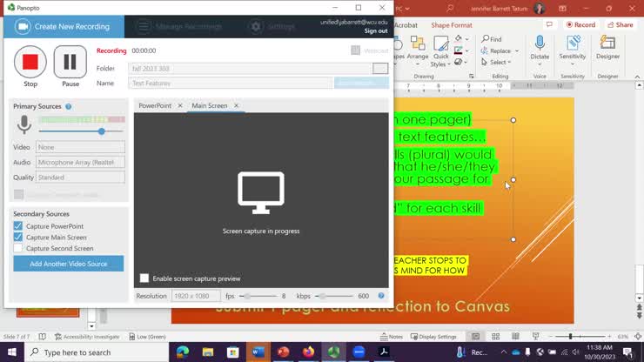
Task: Open the Designer pane in PowerPoint
Action: point(607,44)
